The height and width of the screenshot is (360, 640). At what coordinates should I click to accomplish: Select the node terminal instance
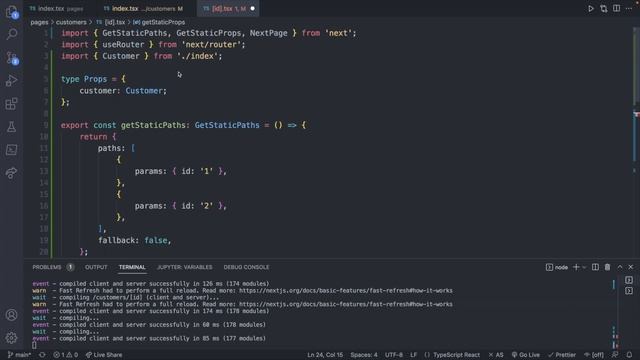[557, 267]
